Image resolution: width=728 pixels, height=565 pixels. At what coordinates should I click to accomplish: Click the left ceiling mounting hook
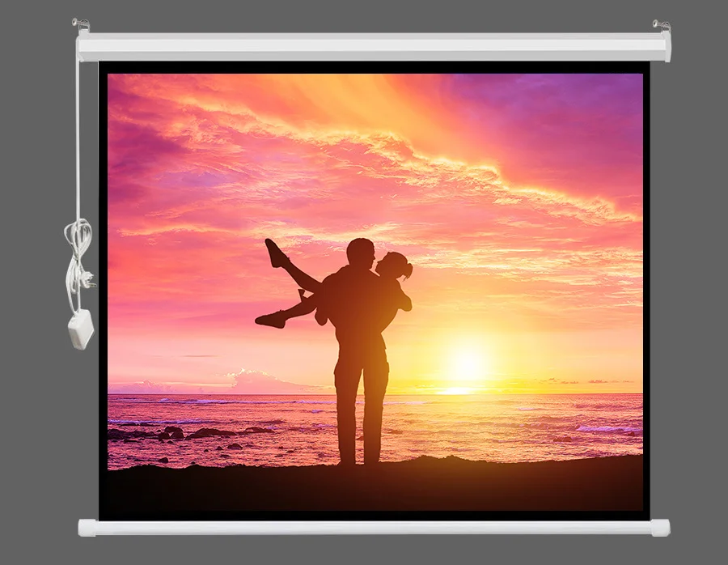pyautogui.click(x=80, y=24)
